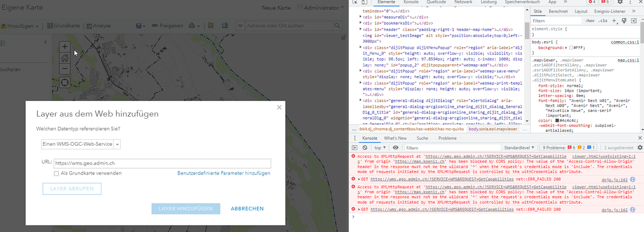Click the ABBRECHEN button
The image size is (644, 232).
247,208
